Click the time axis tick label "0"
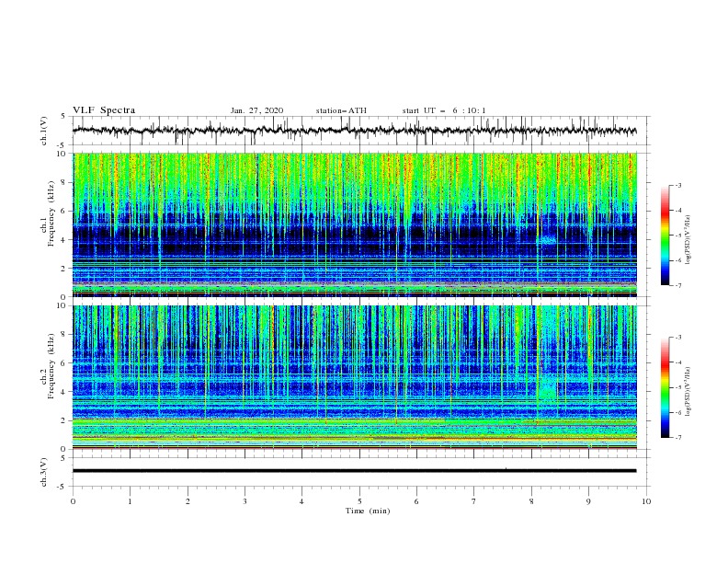The image size is (728, 563). (x=73, y=501)
